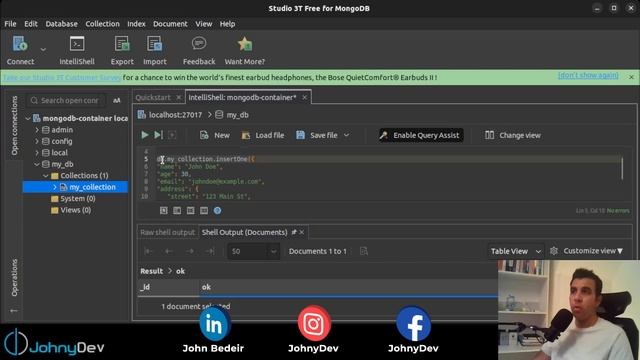Open the Collection menu
The image size is (640, 360).
pos(102,24)
